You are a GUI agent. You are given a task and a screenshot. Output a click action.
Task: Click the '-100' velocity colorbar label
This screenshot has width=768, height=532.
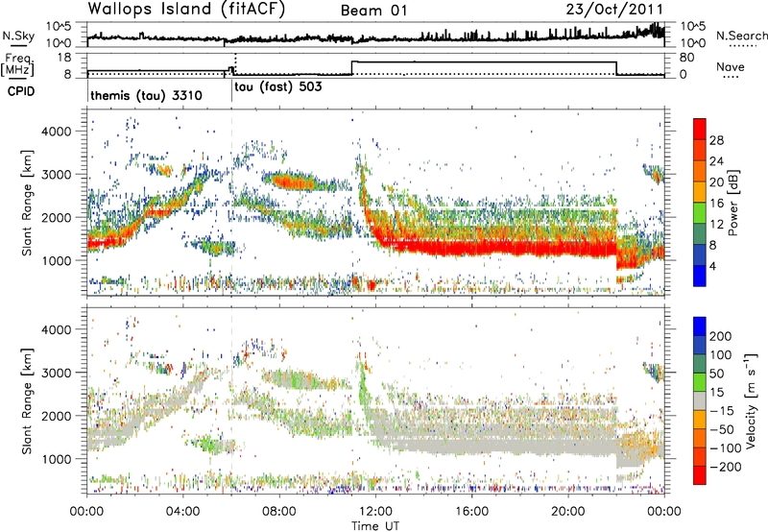click(x=726, y=447)
